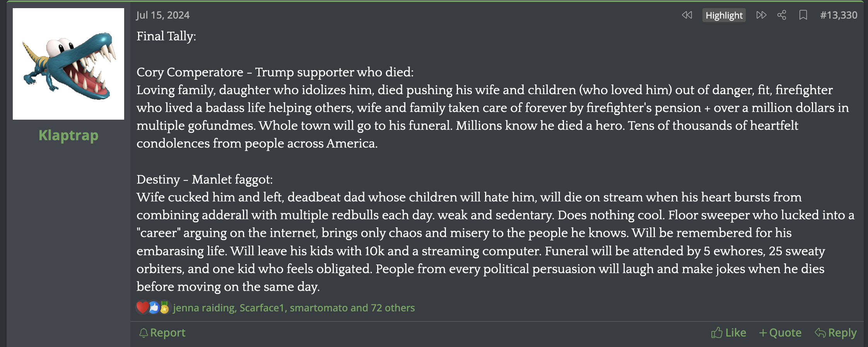Open post number #13,330 link
The height and width of the screenshot is (347, 868).
839,15
